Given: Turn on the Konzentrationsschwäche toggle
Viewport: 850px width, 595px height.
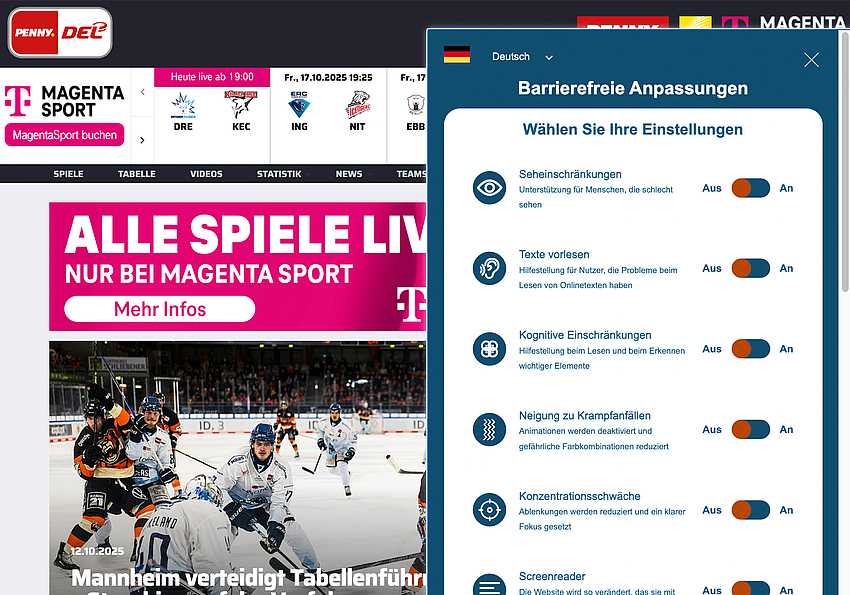Looking at the screenshot, I should click(x=750, y=510).
